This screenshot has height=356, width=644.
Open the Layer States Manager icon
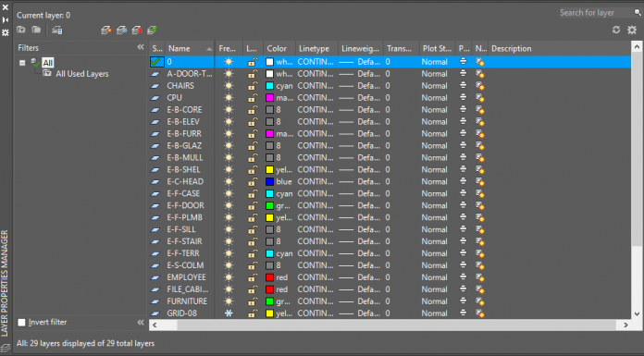pyautogui.click(x=57, y=30)
